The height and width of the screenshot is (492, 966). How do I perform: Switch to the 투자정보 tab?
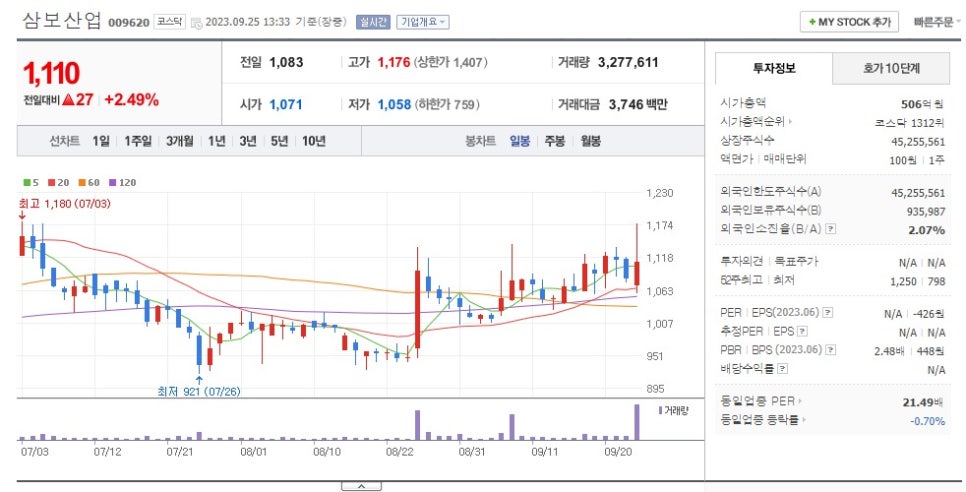[774, 68]
